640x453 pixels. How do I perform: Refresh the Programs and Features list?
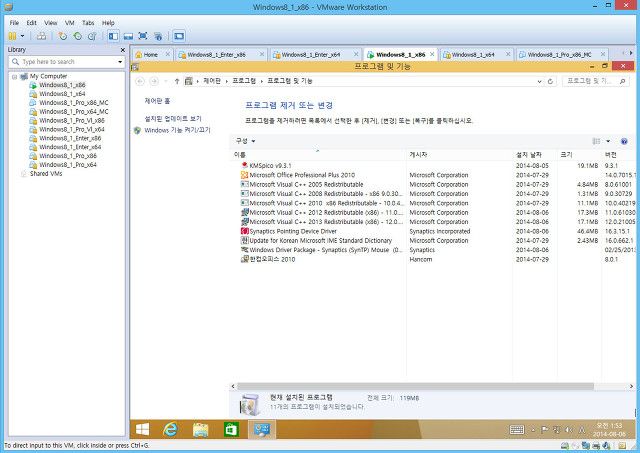pyautogui.click(x=550, y=82)
